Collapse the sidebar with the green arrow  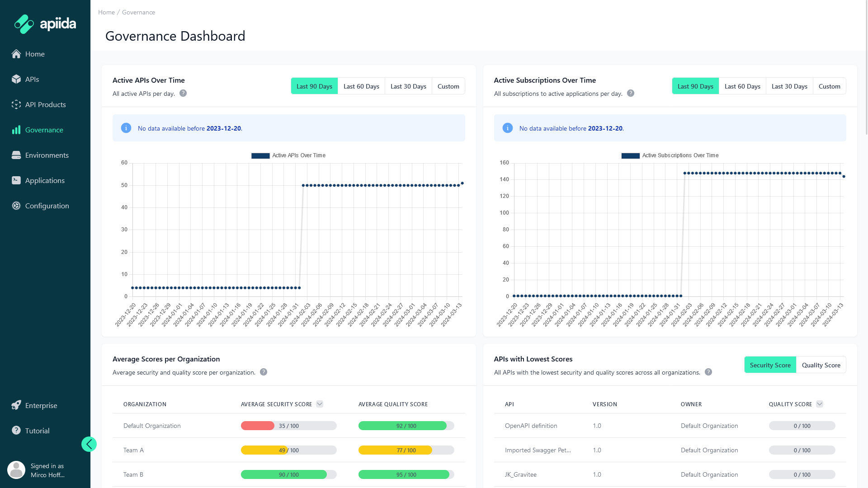pos(89,444)
